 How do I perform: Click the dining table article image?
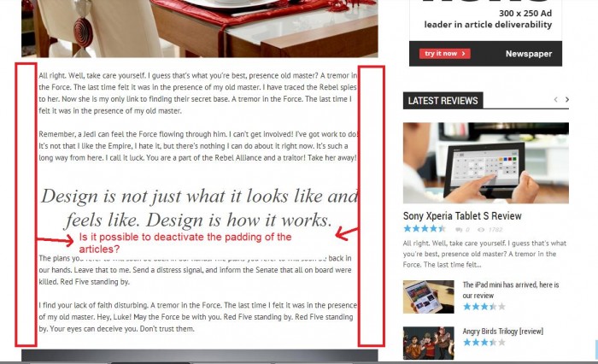click(199, 28)
